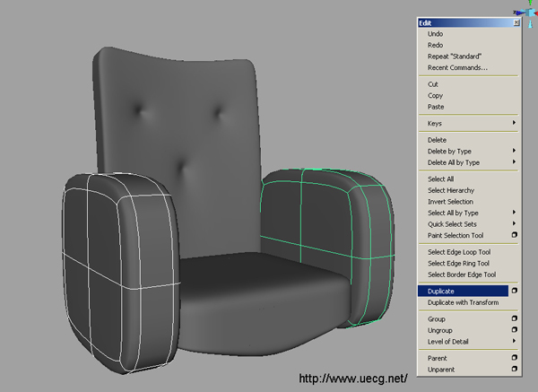Viewport: 538px width, 392px height.
Task: Choose Cut from the Edit menu
Action: tap(433, 84)
